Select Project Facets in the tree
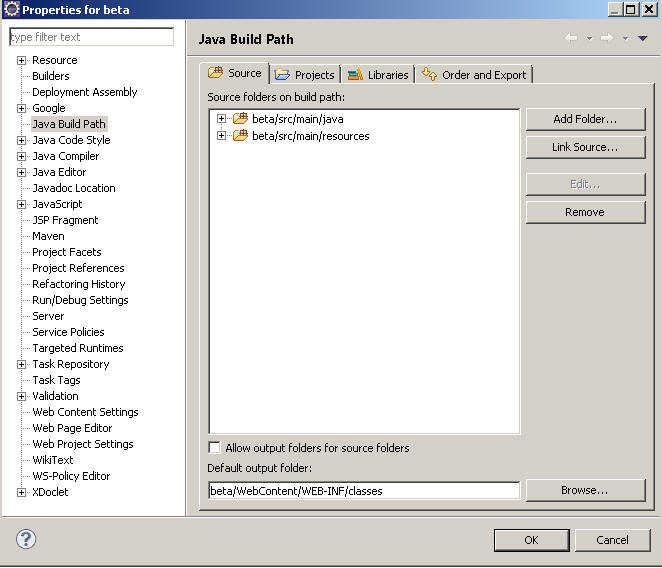 [x=67, y=252]
